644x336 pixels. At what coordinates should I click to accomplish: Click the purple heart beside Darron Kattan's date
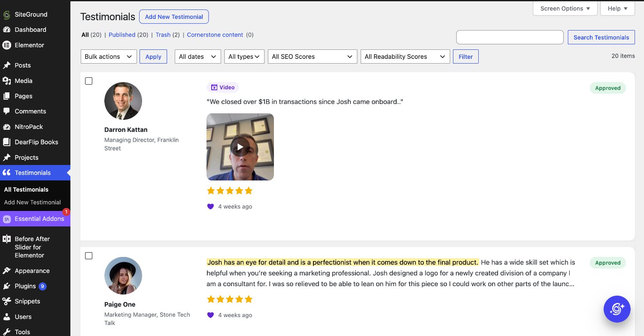[210, 207]
